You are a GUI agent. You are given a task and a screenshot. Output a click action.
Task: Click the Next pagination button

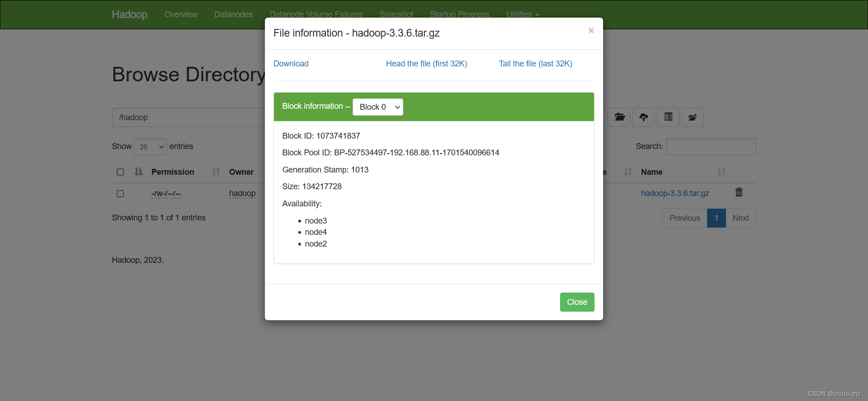click(741, 218)
